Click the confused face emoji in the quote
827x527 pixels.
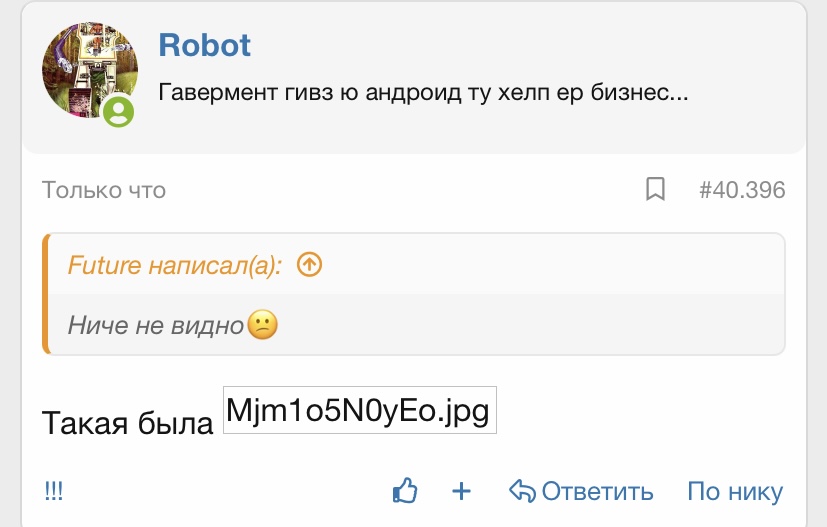(x=262, y=325)
